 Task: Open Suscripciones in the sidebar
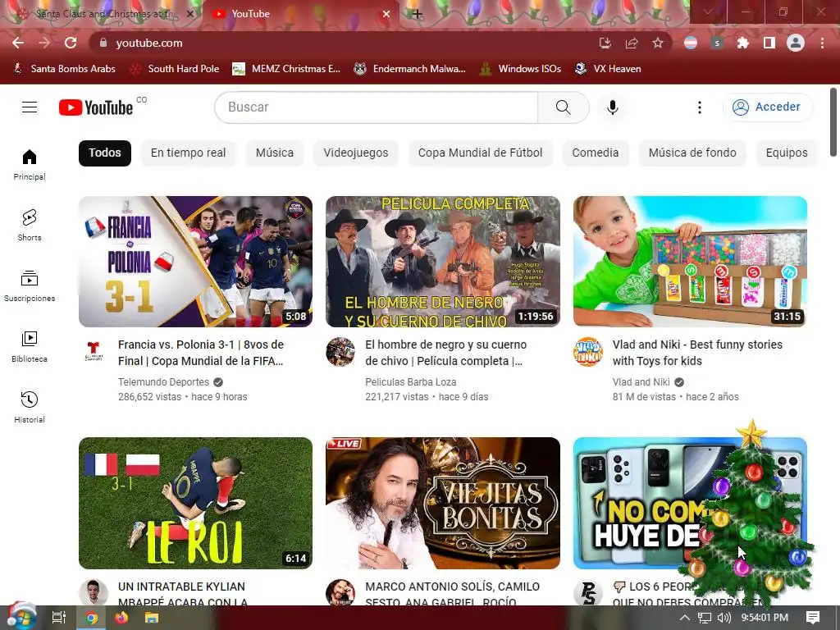tap(30, 286)
